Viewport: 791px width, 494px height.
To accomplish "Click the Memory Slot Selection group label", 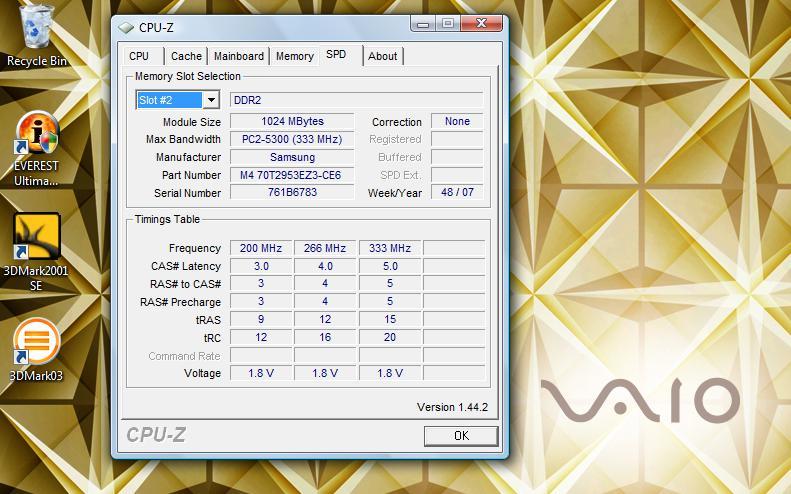I will (x=188, y=76).
